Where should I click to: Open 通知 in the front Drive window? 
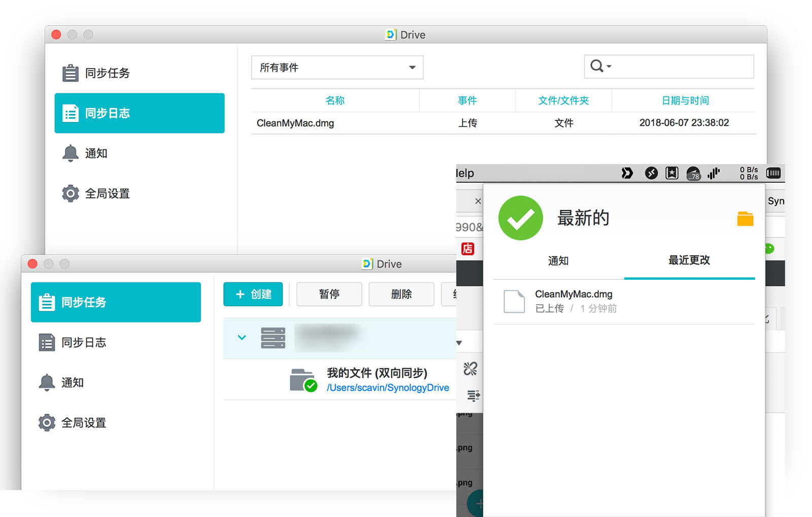click(x=116, y=382)
